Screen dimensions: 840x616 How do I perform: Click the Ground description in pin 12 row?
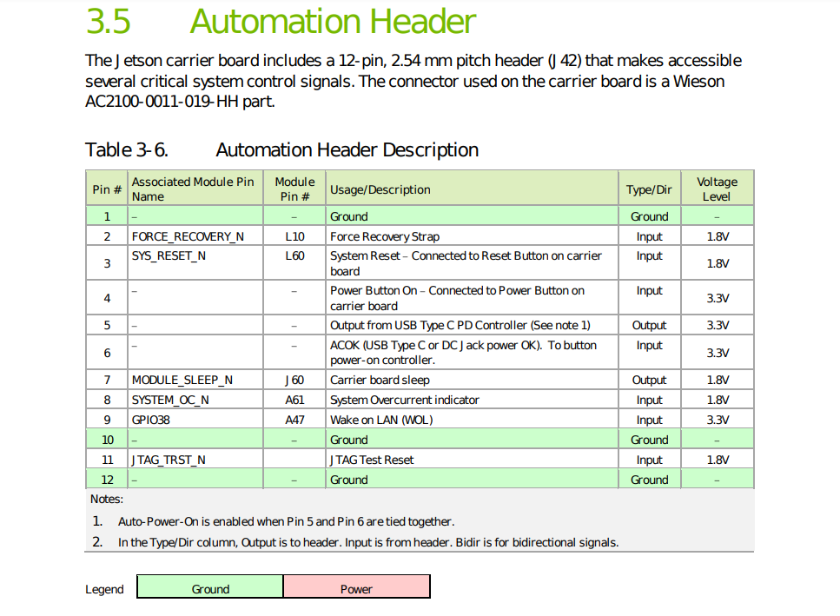348,480
